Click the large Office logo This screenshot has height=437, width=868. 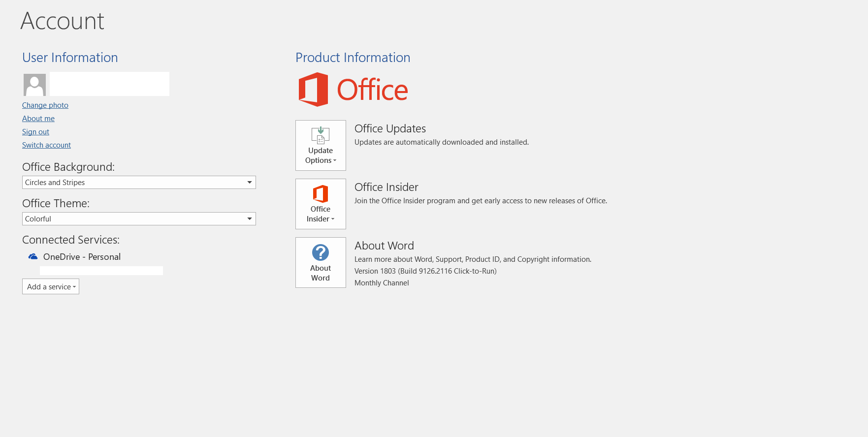click(353, 90)
